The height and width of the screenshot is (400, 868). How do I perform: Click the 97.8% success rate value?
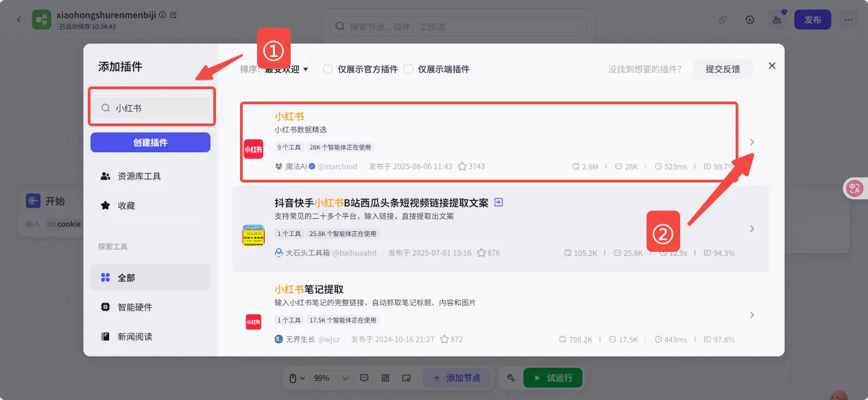pyautogui.click(x=724, y=340)
